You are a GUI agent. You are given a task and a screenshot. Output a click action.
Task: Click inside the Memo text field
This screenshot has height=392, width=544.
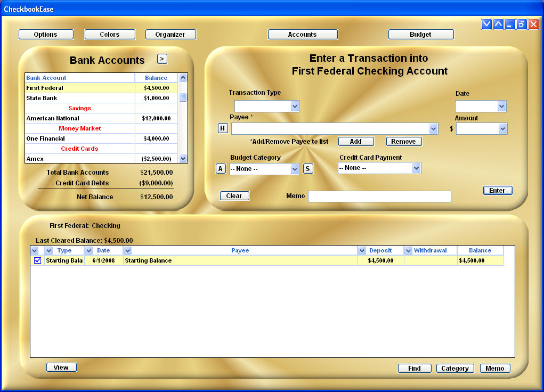[379, 196]
